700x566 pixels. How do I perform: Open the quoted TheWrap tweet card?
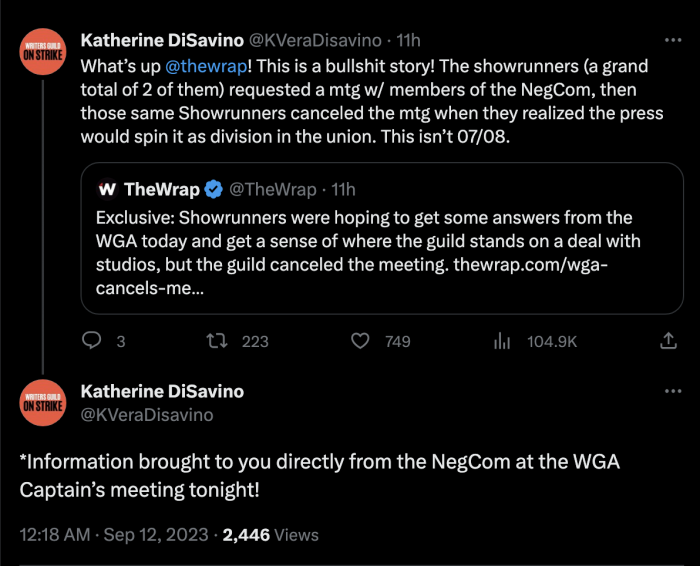(381, 238)
